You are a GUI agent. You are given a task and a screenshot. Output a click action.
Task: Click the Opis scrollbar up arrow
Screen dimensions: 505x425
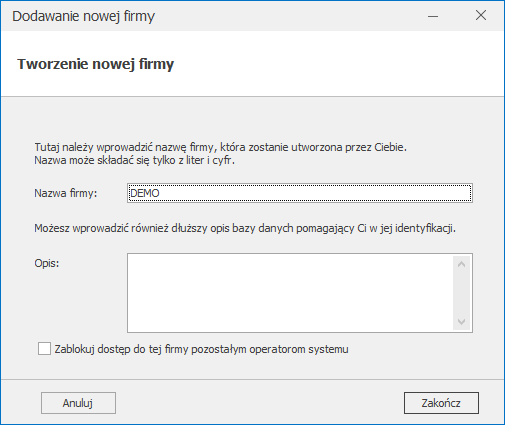pyautogui.click(x=462, y=265)
